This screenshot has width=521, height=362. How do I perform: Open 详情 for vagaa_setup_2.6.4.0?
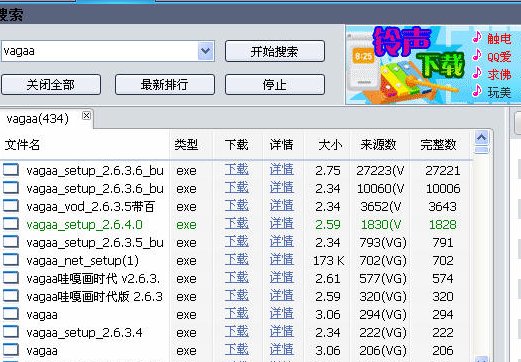281,224
